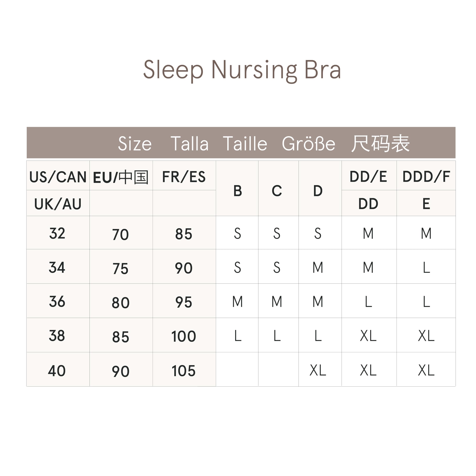Click the UK/AU header label
This screenshot has height=476, width=476.
58,204
